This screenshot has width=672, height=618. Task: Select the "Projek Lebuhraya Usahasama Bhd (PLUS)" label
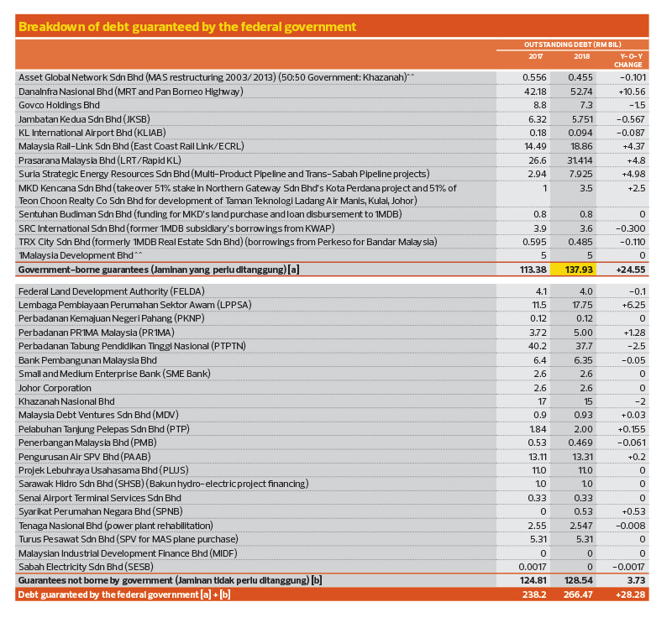[x=103, y=470]
